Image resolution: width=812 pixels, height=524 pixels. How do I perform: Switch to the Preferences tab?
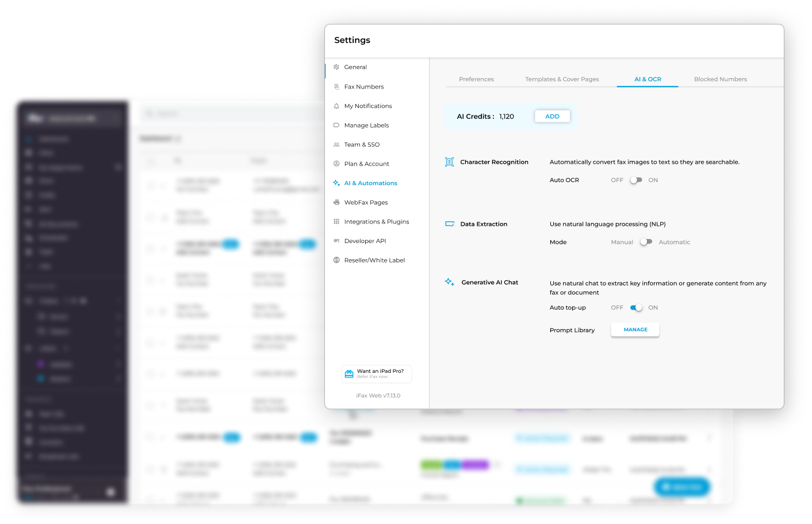click(x=476, y=79)
